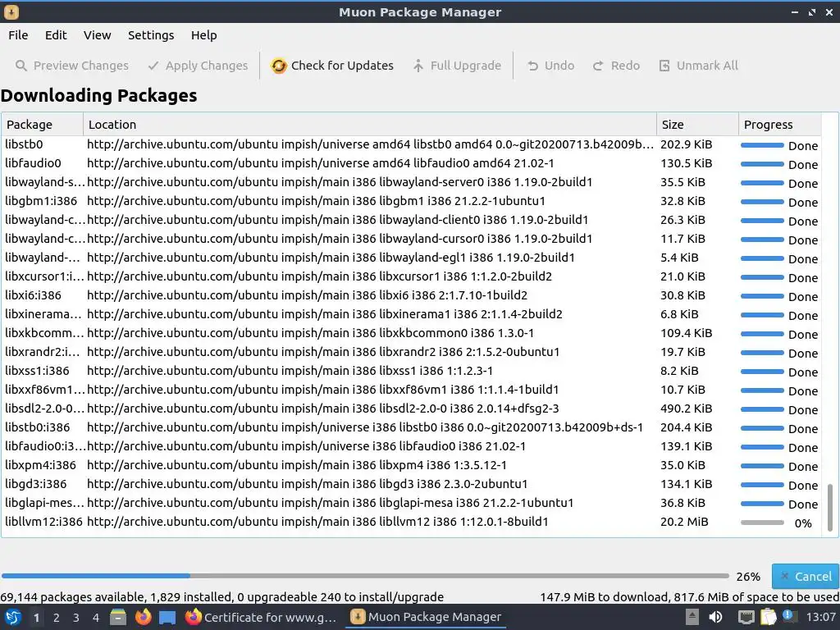The height and width of the screenshot is (630, 840).
Task: Click the 490.2 KiB size cell
Action: tap(687, 409)
